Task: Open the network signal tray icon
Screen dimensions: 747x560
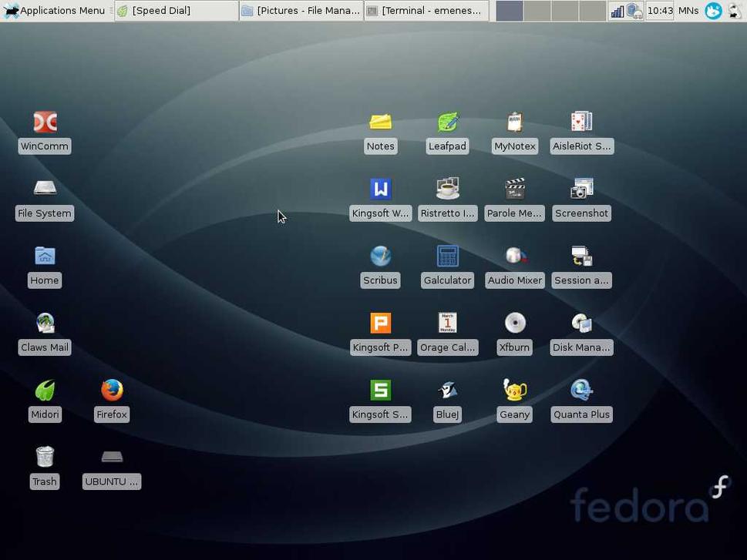Action: click(617, 11)
